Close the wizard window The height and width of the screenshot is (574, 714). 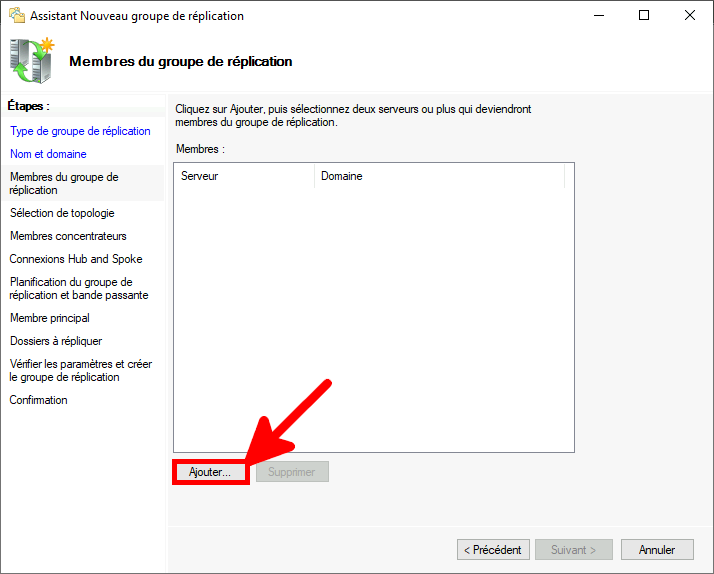click(690, 15)
